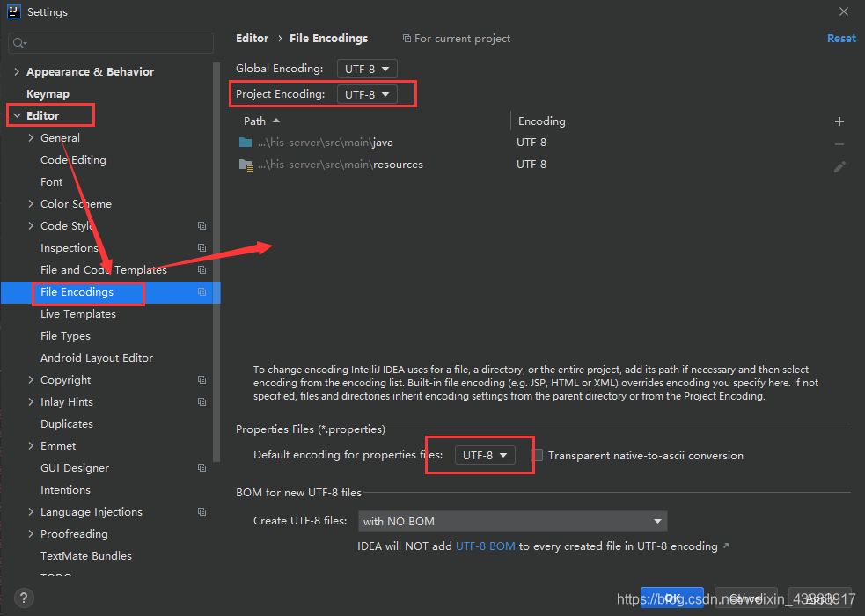Screen dimensions: 865x616
Task: Expand the Proofreading node chevron
Action: (x=31, y=534)
